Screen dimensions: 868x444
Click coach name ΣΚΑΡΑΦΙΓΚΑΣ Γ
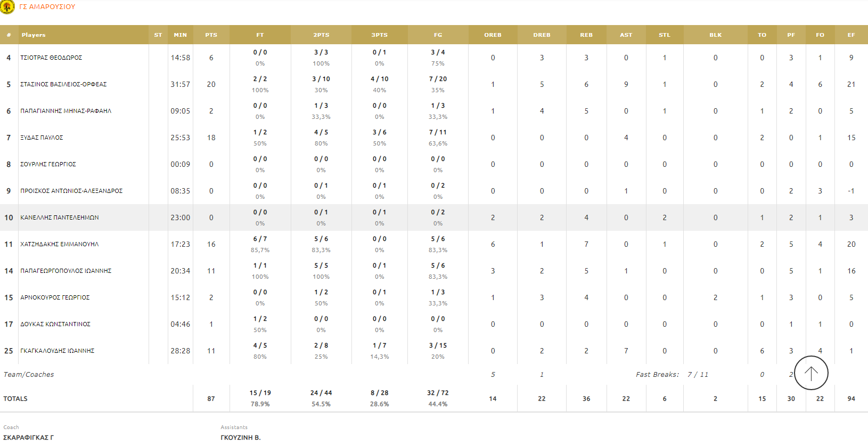coord(29,438)
